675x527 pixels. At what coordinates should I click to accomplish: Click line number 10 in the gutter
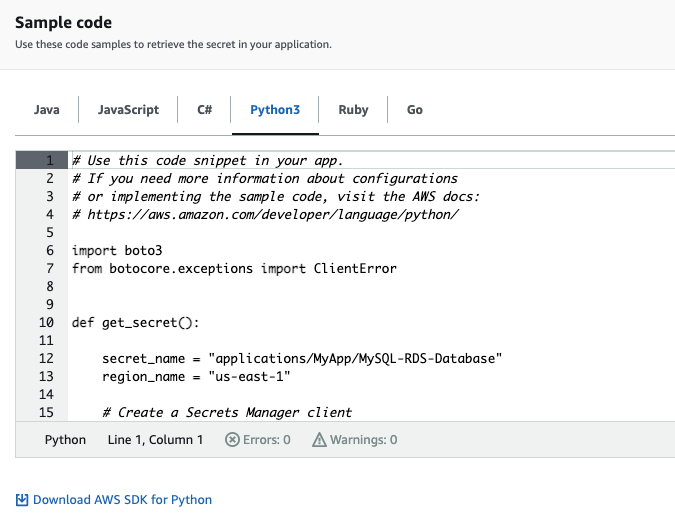tap(46, 323)
